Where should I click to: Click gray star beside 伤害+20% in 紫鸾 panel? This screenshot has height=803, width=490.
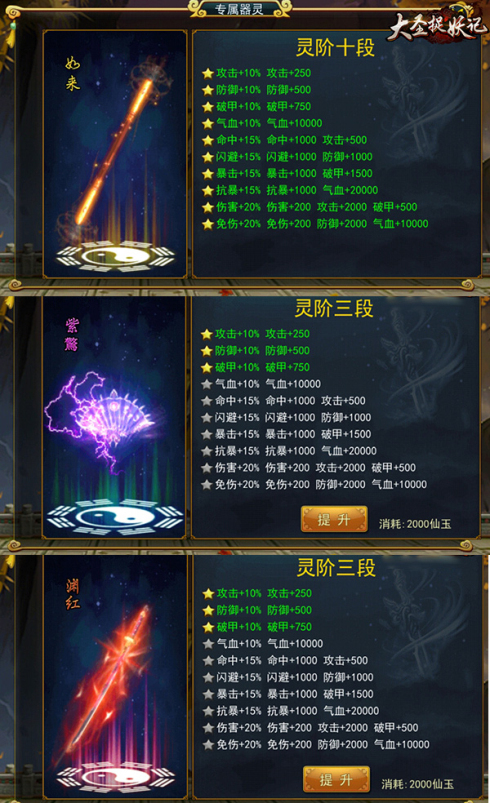click(206, 468)
